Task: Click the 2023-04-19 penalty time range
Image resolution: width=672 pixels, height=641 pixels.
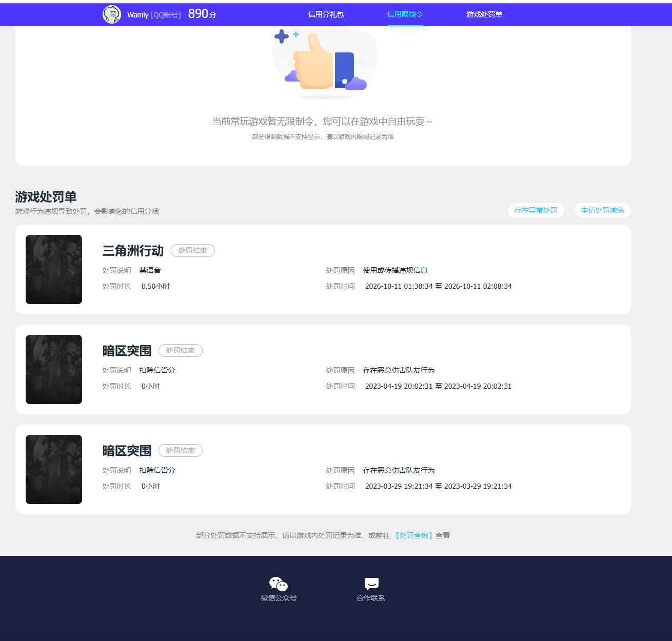Action: pos(438,386)
